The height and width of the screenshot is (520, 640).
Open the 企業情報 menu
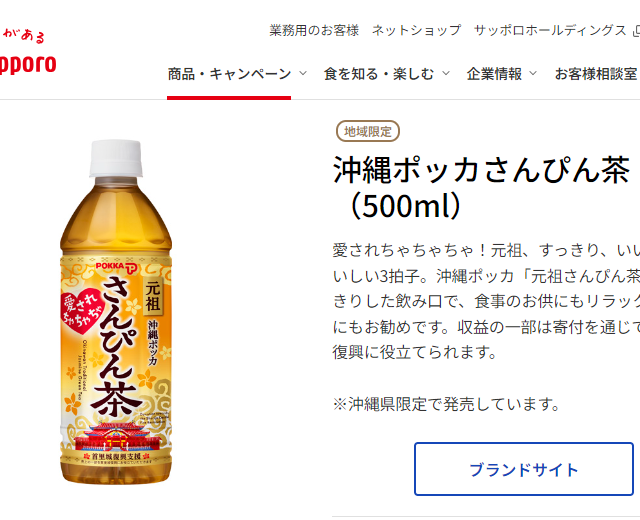[x=494, y=74]
